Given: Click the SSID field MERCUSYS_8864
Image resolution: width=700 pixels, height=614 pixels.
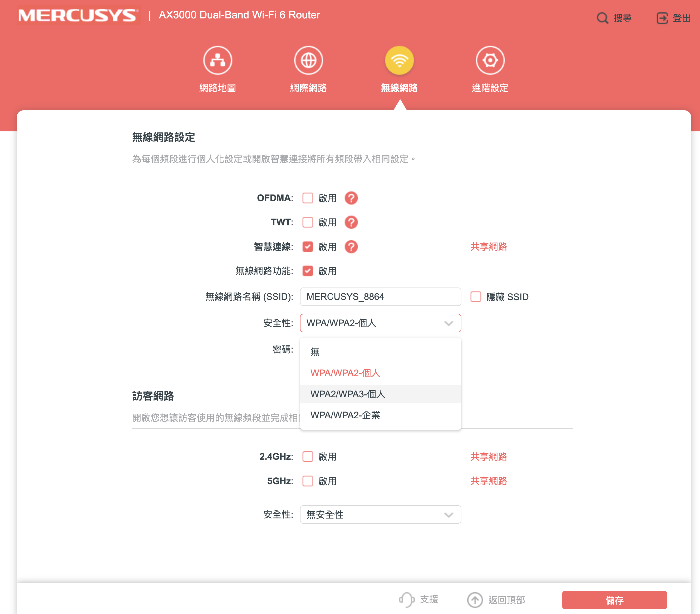Looking at the screenshot, I should [x=380, y=296].
